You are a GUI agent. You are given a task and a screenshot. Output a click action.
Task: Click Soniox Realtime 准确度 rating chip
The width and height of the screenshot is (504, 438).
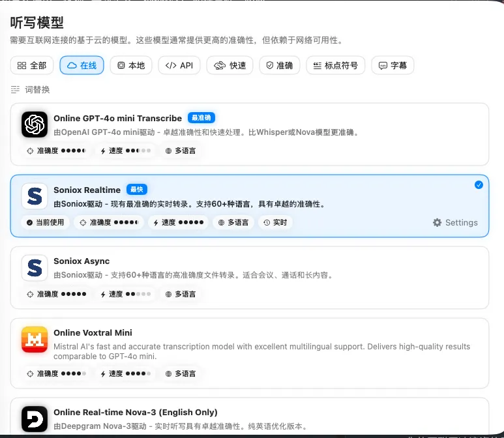[x=109, y=222]
